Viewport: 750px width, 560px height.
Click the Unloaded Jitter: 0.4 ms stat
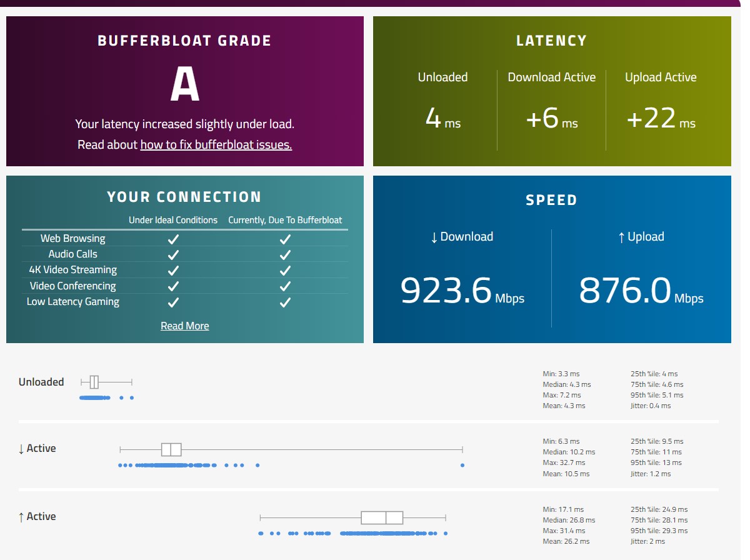tap(651, 406)
